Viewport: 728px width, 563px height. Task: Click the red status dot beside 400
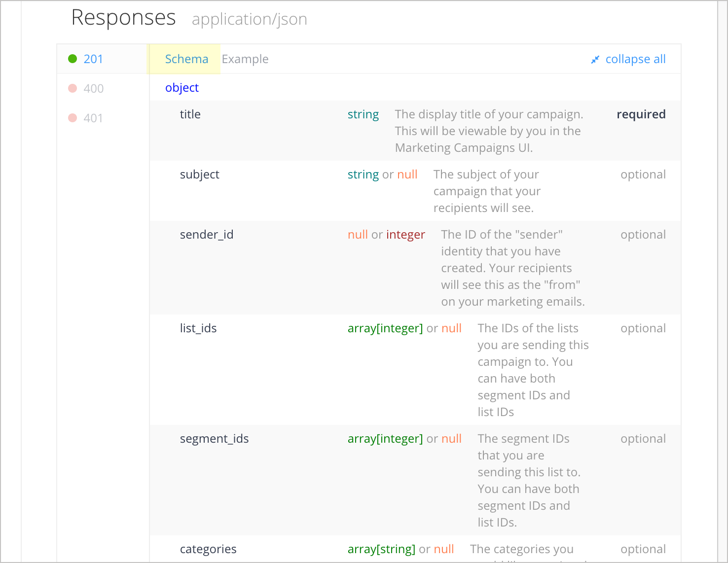click(72, 88)
